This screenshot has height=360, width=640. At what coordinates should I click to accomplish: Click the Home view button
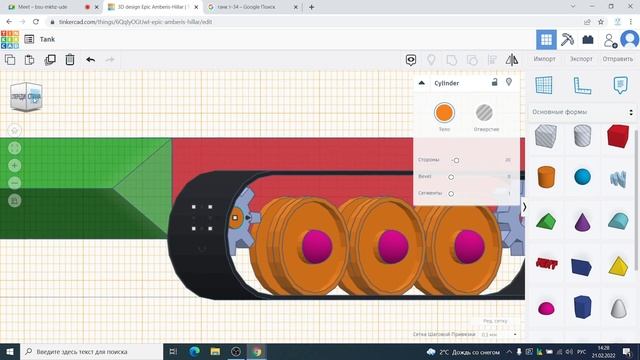click(x=14, y=131)
